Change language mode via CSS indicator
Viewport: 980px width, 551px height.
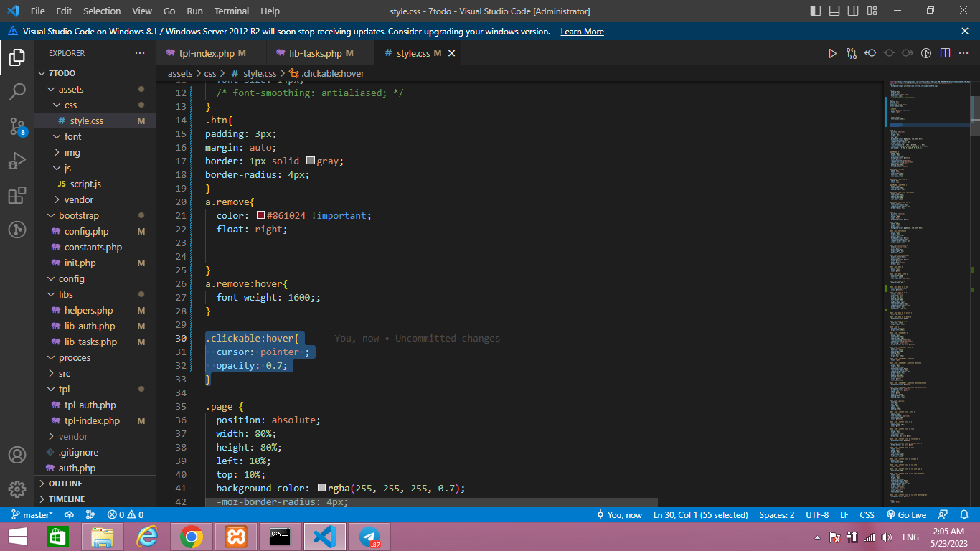867,515
